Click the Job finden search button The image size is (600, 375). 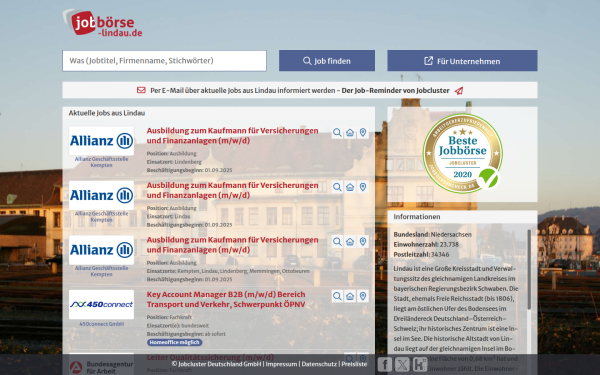coord(327,61)
